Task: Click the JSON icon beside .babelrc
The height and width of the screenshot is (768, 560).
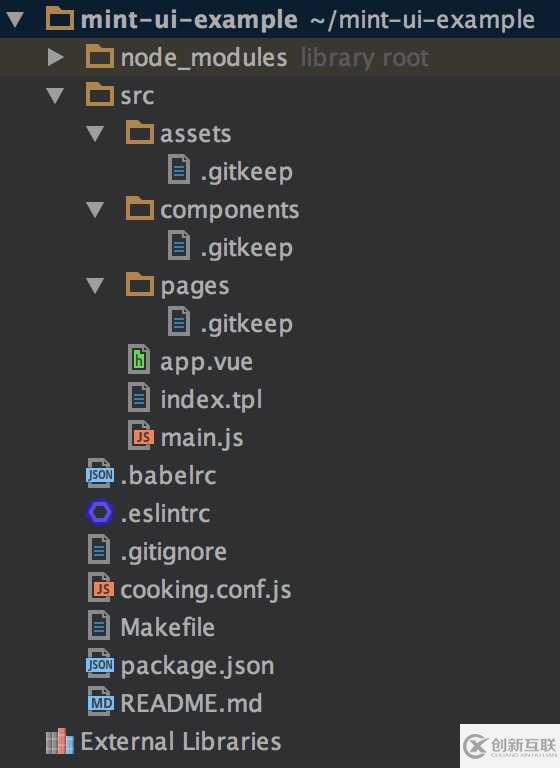Action: [100, 474]
